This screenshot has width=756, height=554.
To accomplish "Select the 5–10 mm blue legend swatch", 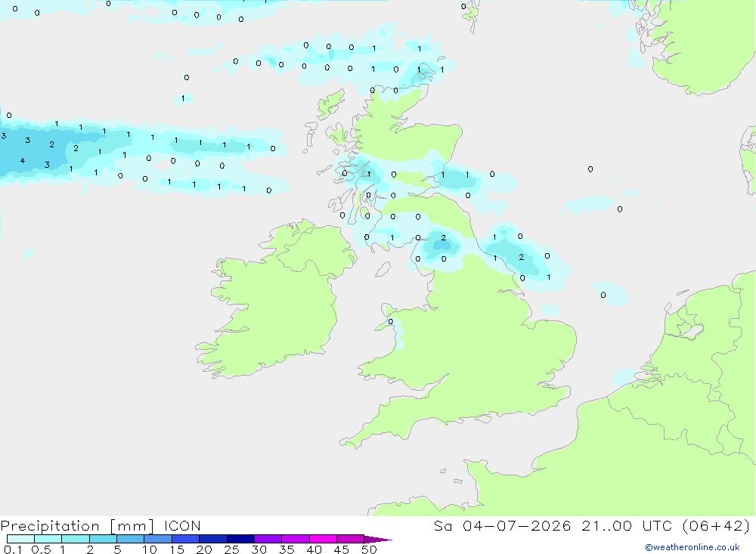I will 131,539.
